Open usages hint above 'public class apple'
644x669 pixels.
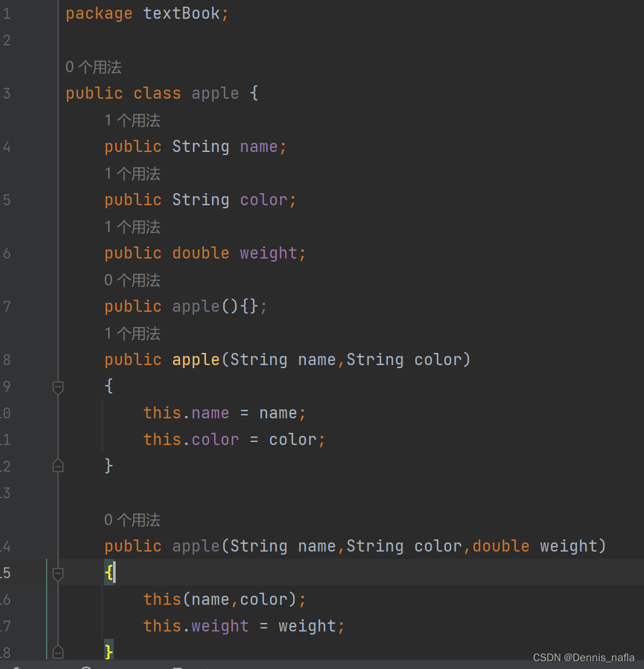pyautogui.click(x=93, y=67)
